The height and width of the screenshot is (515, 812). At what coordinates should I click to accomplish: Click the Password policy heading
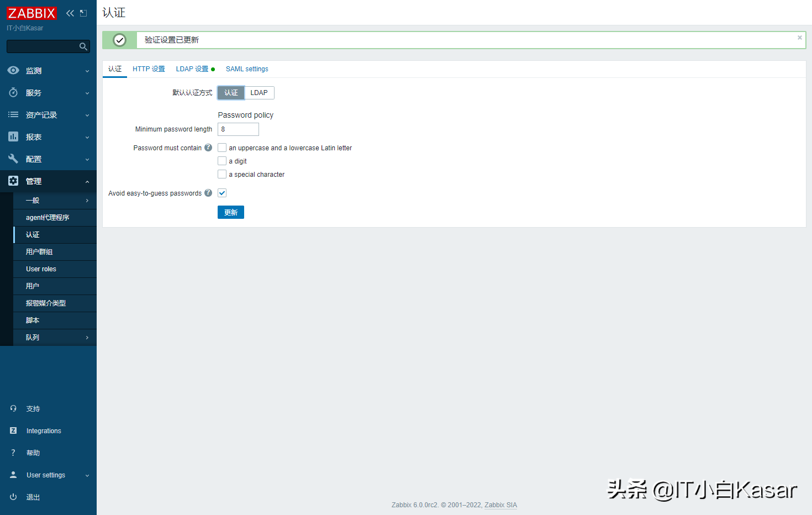246,115
